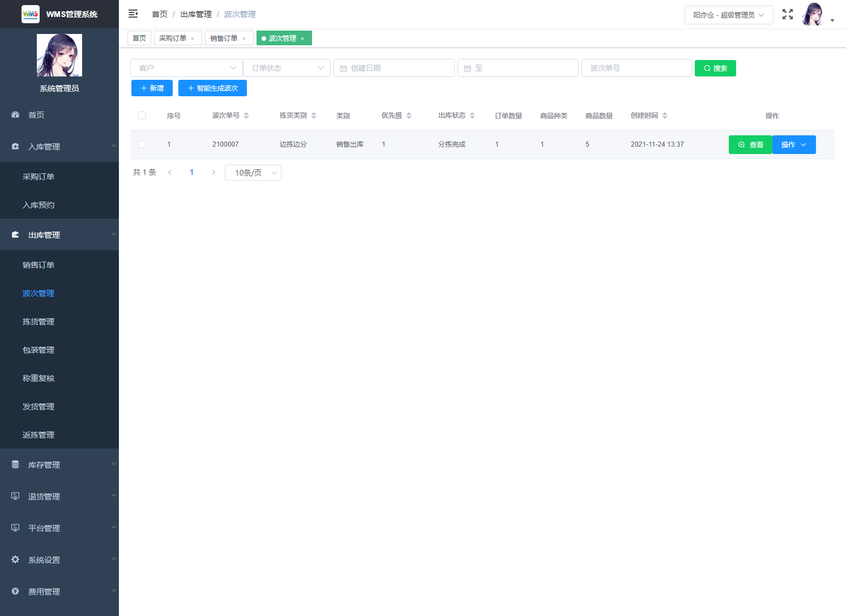The width and height of the screenshot is (846, 616).
Task: Expand the 库存管理 sidebar menu
Action: [x=59, y=465]
